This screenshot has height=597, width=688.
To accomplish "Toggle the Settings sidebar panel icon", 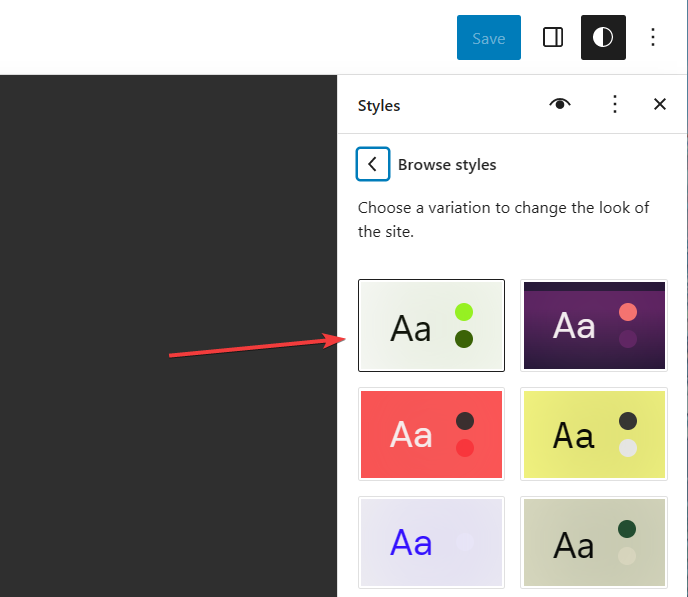I will tap(552, 38).
